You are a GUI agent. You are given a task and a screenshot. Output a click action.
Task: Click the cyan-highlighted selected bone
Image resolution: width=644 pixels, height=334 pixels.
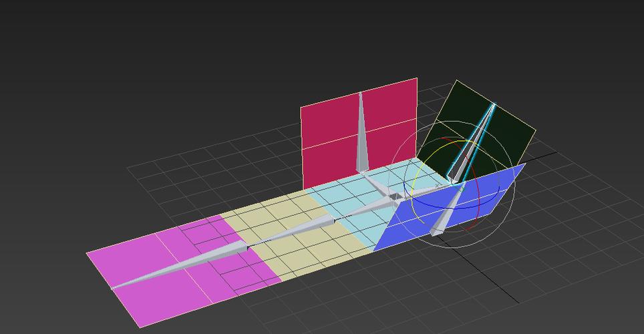point(472,144)
